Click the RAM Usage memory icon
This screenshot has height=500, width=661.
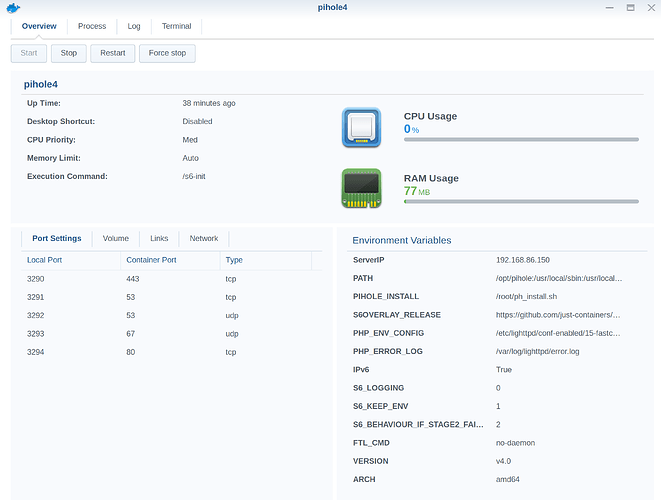[361, 188]
